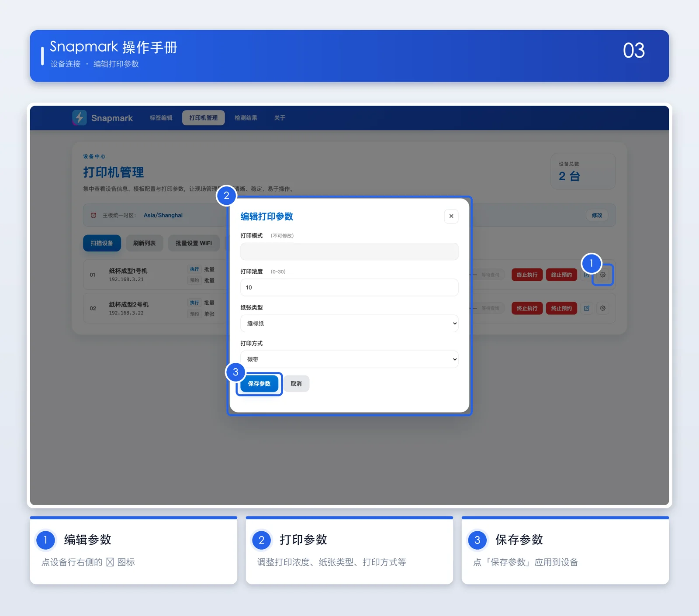This screenshot has width=699, height=616.
Task: Click 终止预约 for 纸杯成型2号机
Action: point(561,308)
